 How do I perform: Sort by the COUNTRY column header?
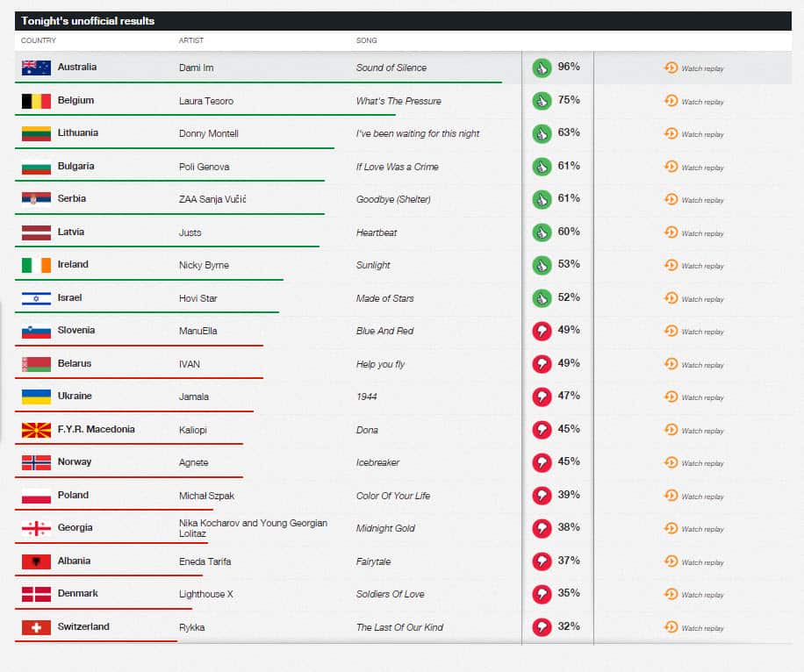[39, 40]
